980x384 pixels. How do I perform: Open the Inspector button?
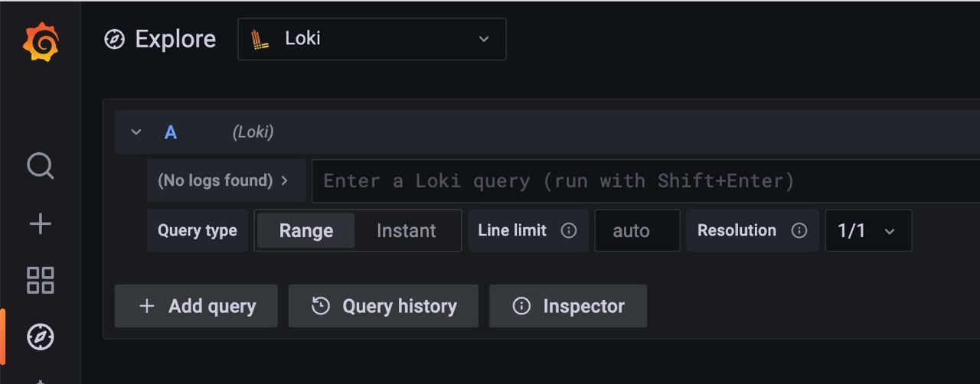coord(568,306)
